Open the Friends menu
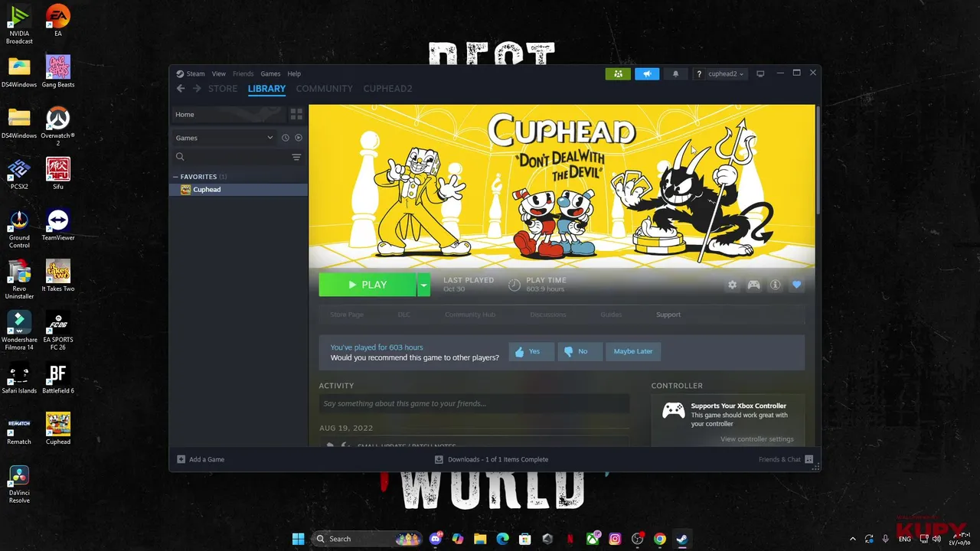This screenshot has width=980, height=551. coord(243,74)
